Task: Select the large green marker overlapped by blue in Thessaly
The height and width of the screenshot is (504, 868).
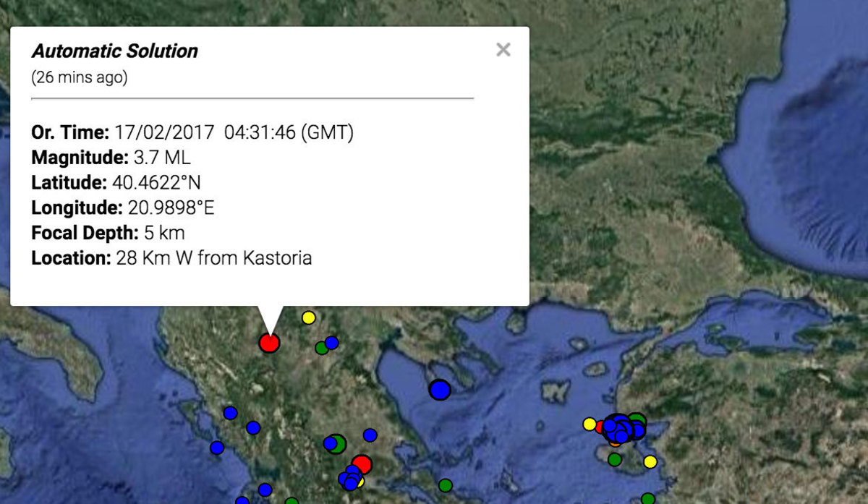Action: pyautogui.click(x=337, y=443)
